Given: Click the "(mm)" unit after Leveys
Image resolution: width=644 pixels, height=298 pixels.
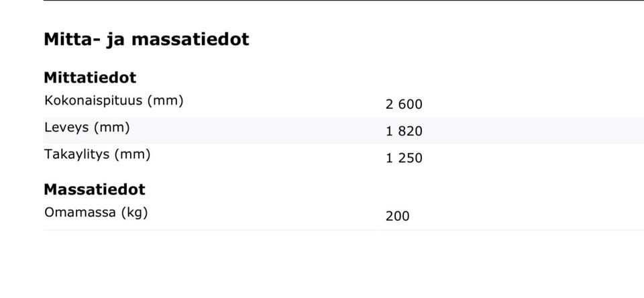Looking at the screenshot, I should click(x=111, y=128).
